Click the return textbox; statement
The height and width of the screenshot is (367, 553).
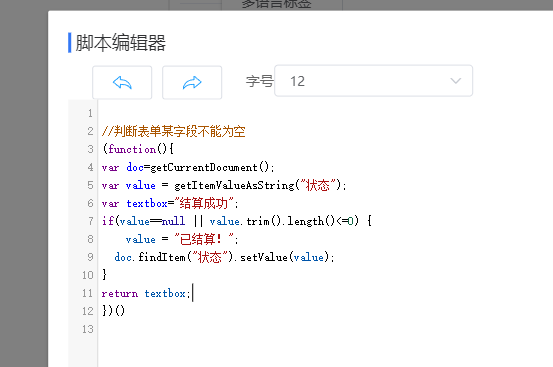point(146,293)
